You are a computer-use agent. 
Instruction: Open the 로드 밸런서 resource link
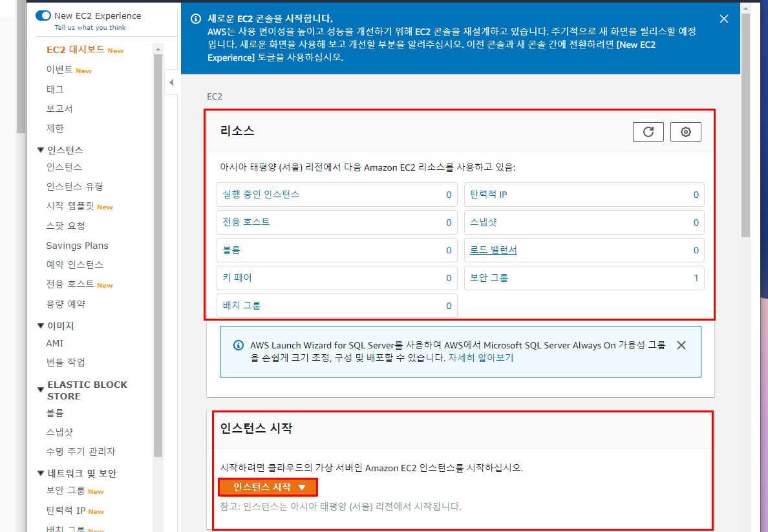pos(493,250)
